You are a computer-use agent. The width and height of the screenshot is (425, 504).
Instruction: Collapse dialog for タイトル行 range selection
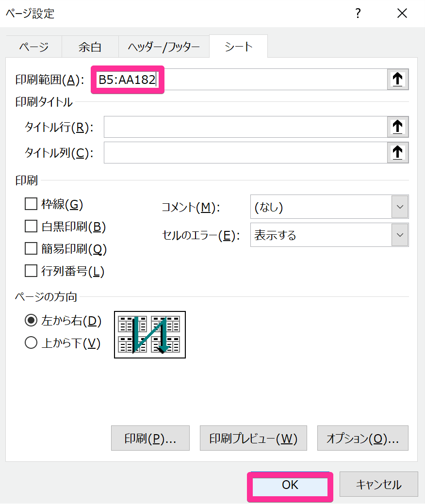coord(398,127)
